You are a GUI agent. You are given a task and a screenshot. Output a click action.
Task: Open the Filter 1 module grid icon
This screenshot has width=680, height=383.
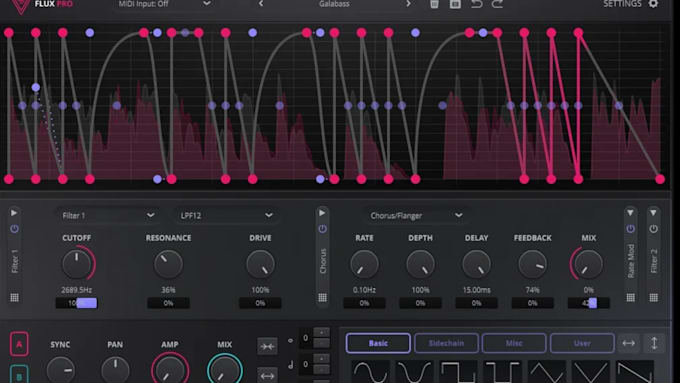[x=14, y=298]
